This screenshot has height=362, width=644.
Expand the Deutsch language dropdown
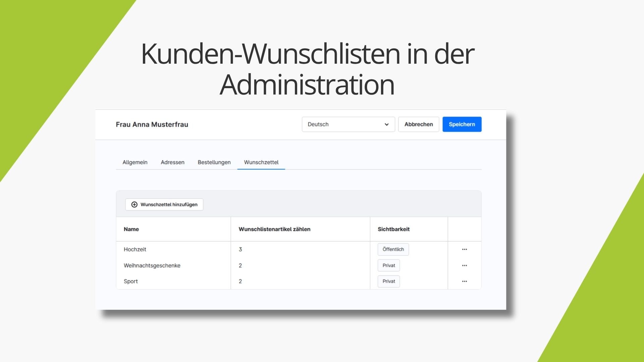(348, 124)
